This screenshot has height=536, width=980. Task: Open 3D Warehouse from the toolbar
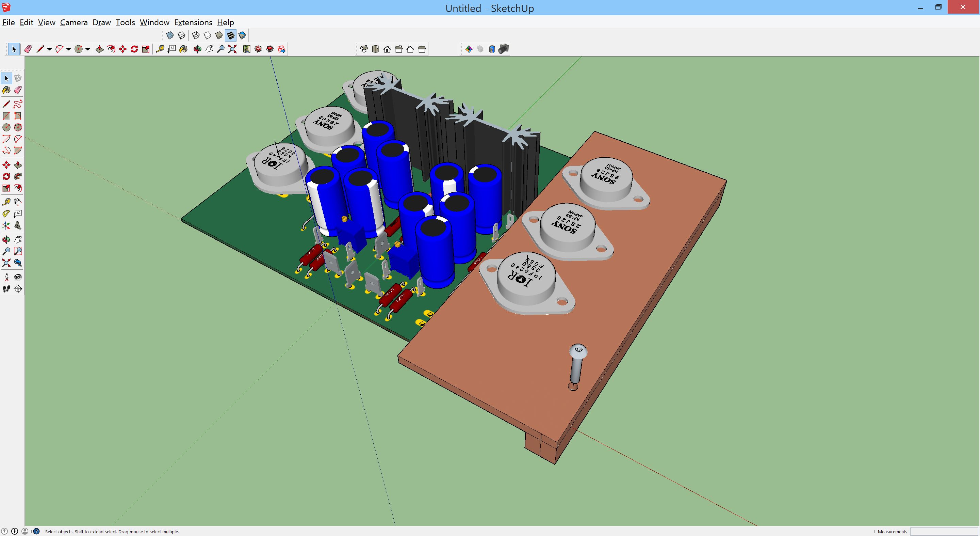tap(258, 49)
